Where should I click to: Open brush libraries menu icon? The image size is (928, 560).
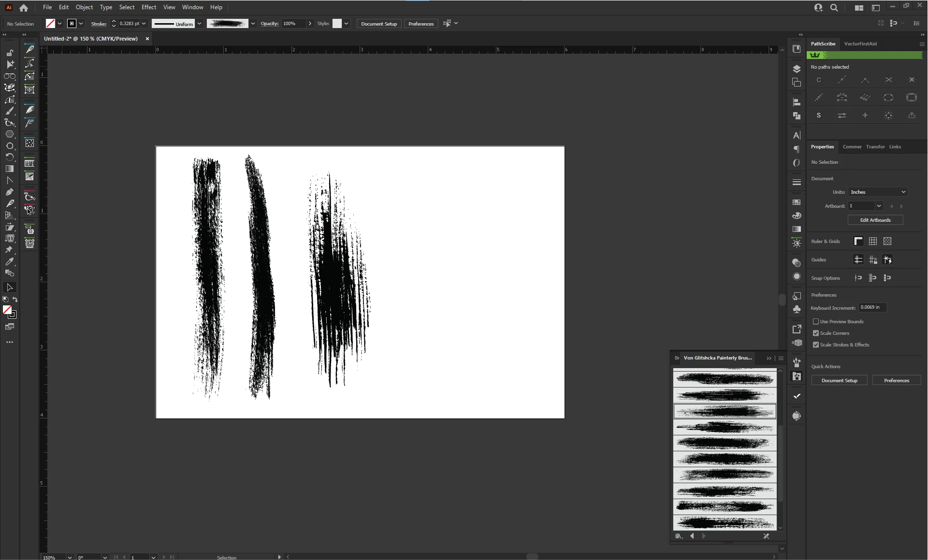tap(679, 536)
